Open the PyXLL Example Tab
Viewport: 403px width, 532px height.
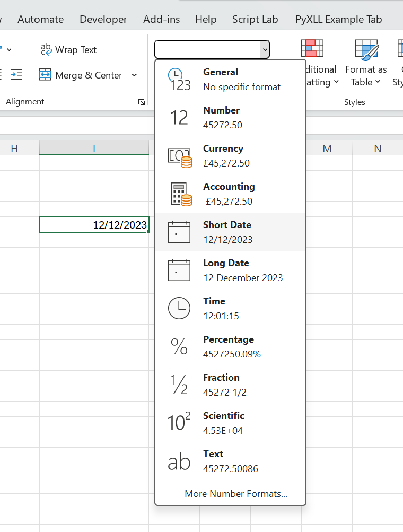(338, 20)
